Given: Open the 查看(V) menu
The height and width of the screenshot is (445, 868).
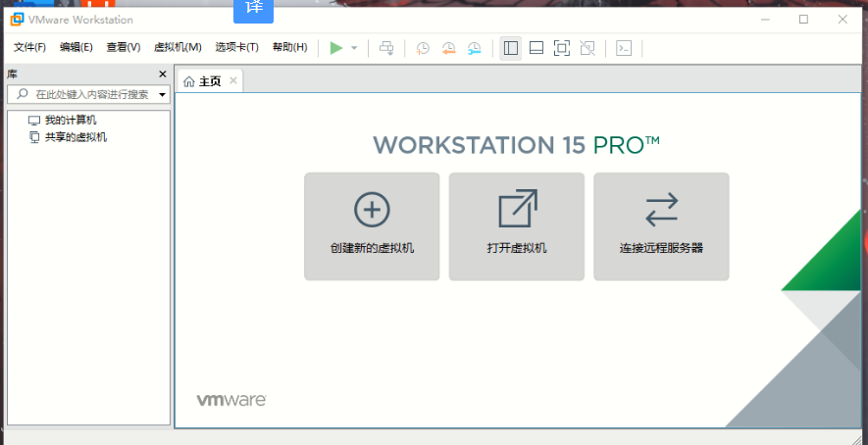Looking at the screenshot, I should [x=124, y=48].
